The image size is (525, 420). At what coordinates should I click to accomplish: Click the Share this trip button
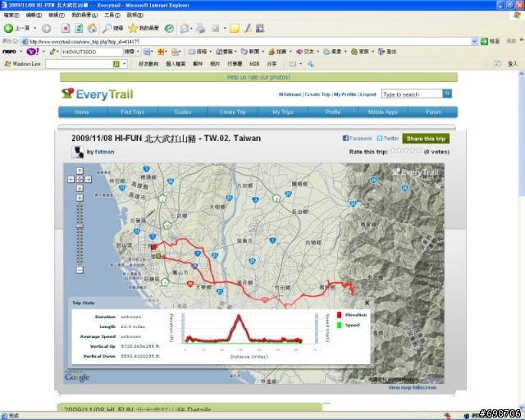(x=426, y=139)
